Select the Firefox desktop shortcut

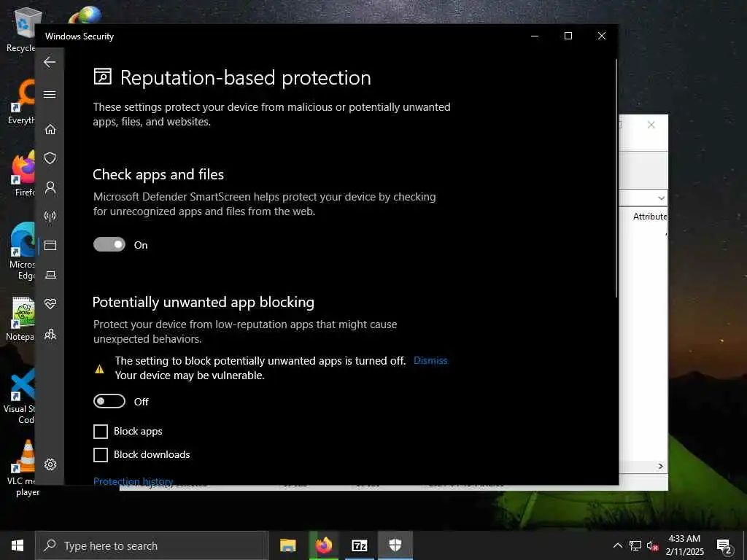tap(24, 174)
